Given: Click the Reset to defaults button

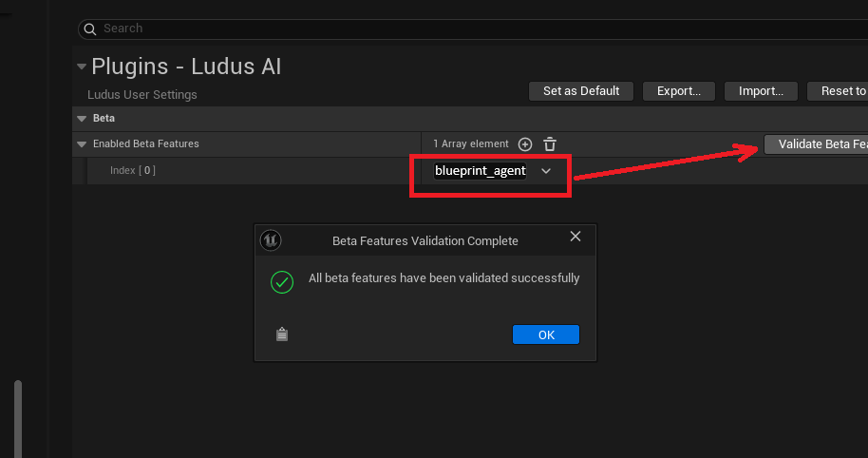Looking at the screenshot, I should (838, 91).
